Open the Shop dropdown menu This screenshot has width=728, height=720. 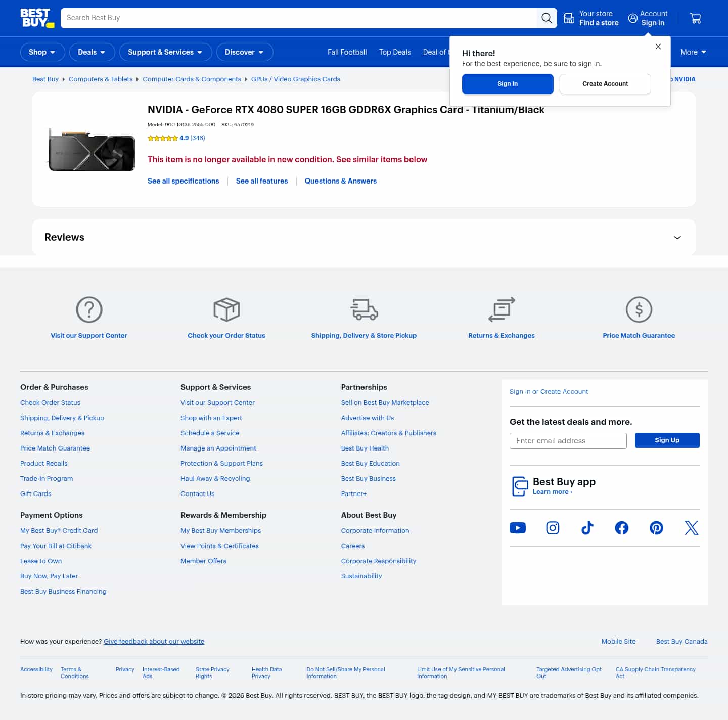pos(42,52)
